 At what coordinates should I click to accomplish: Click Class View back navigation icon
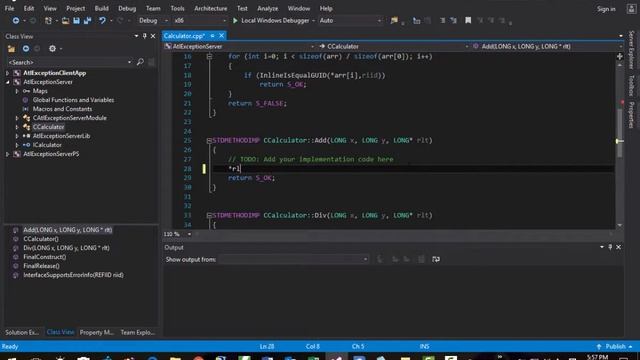point(26,49)
